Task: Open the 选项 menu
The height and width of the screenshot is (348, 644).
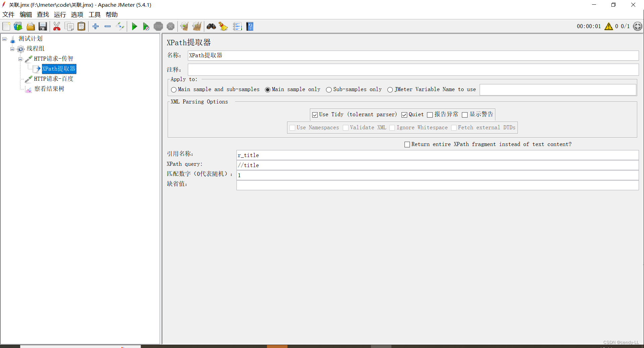Action: [77, 14]
